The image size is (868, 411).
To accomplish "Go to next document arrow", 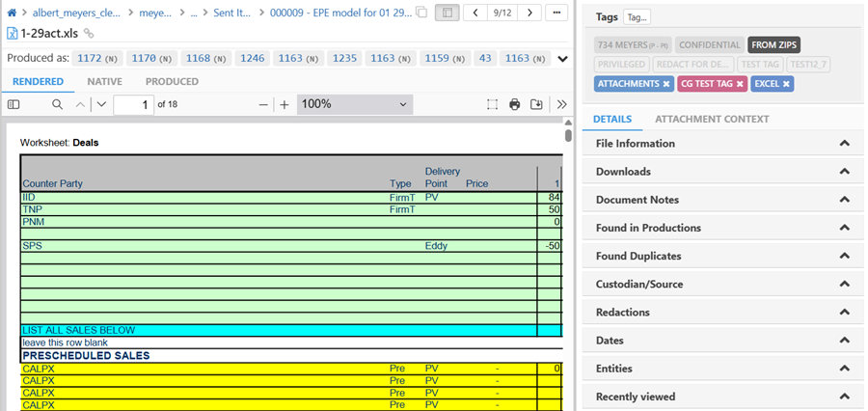I will click(x=529, y=13).
